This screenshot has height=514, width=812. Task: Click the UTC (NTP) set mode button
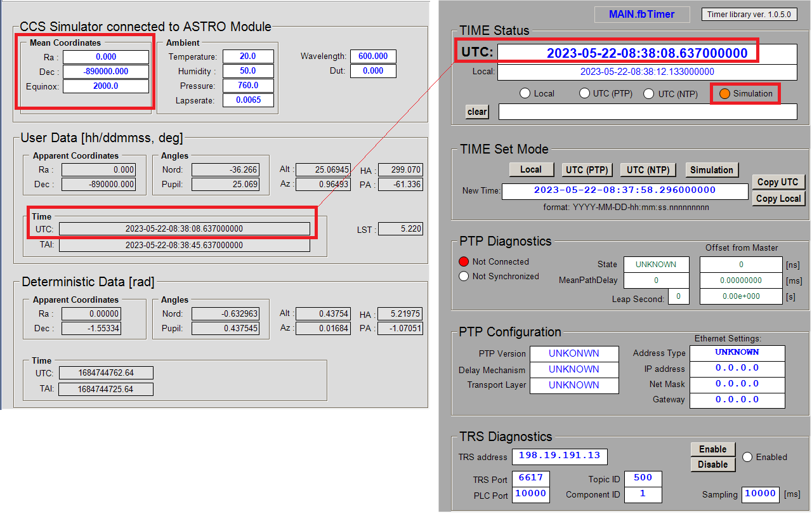click(x=648, y=169)
